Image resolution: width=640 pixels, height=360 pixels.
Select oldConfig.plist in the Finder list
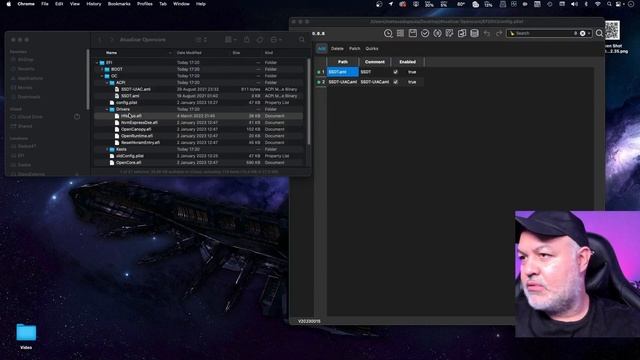coord(130,156)
